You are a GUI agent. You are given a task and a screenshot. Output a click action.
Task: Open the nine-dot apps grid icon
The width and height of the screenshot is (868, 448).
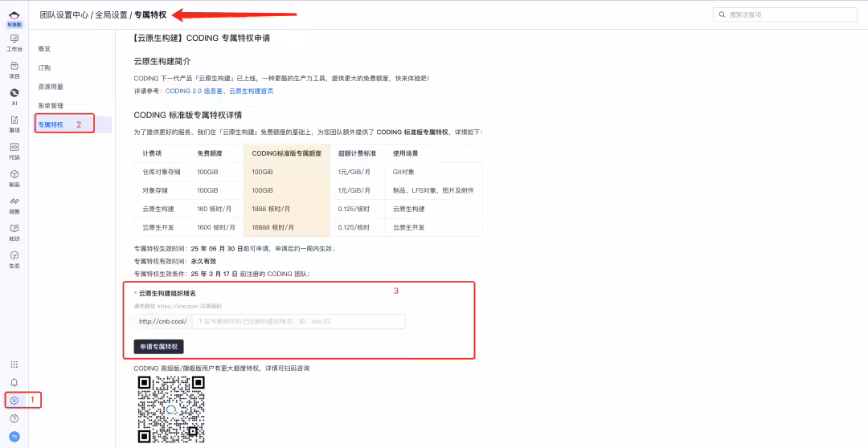tap(14, 365)
